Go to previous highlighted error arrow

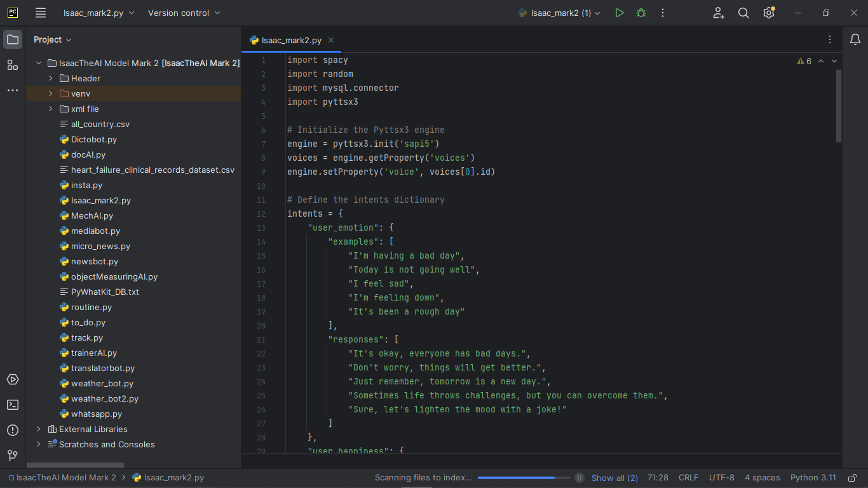(x=821, y=61)
